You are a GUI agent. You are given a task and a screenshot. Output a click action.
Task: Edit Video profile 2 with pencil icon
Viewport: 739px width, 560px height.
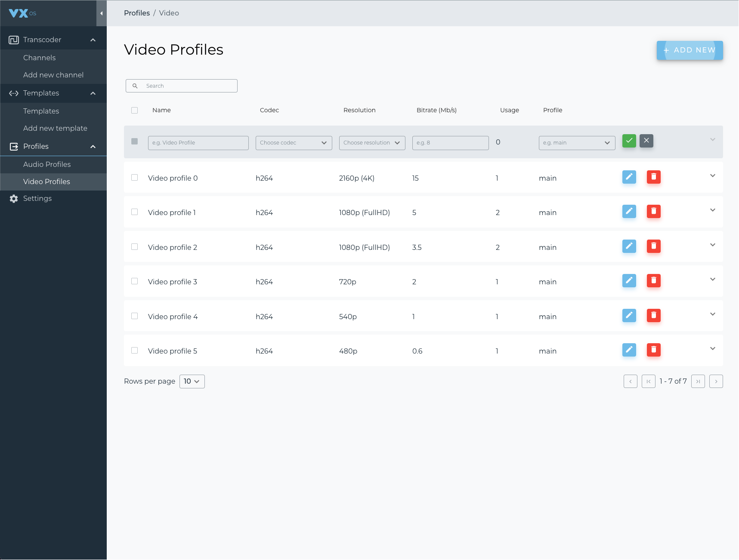coord(629,246)
